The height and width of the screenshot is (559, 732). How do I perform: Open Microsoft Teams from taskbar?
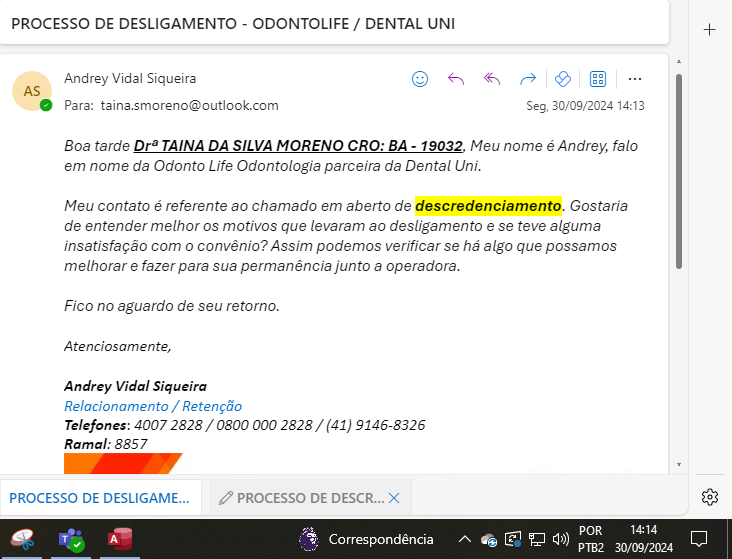click(71, 539)
